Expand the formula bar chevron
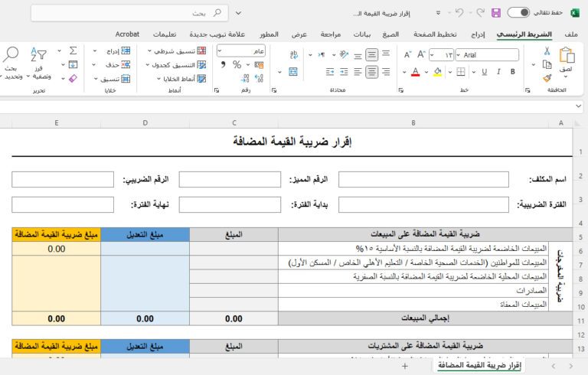This screenshot has width=588, height=375. pyautogui.click(x=578, y=106)
